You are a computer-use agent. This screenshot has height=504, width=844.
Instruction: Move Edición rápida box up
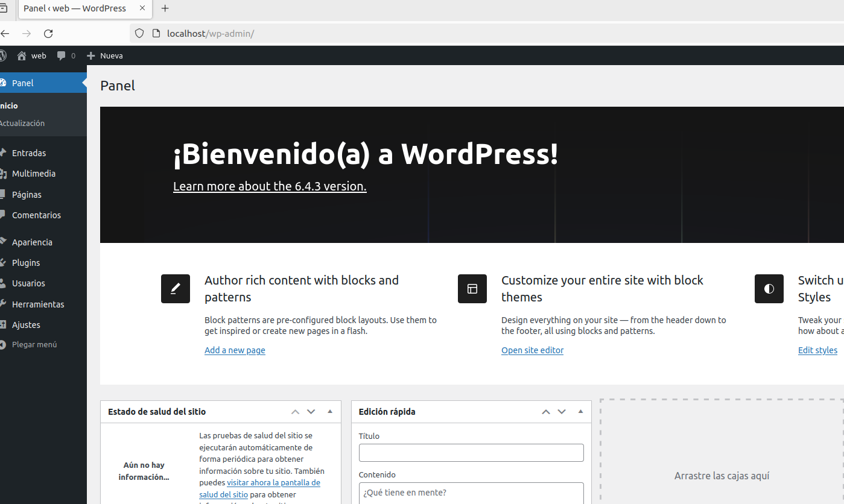click(546, 412)
